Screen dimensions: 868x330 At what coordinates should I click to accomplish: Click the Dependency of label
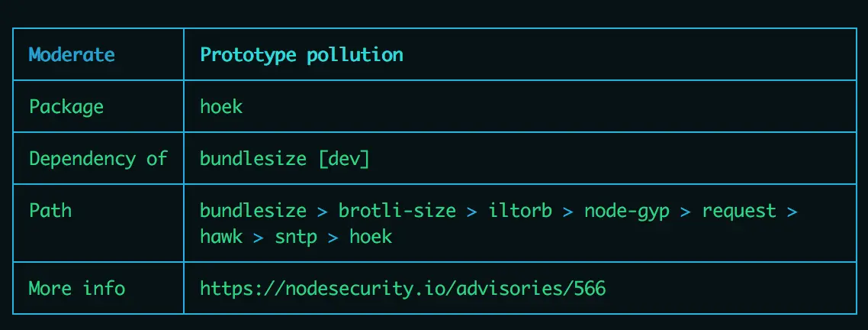point(98,159)
